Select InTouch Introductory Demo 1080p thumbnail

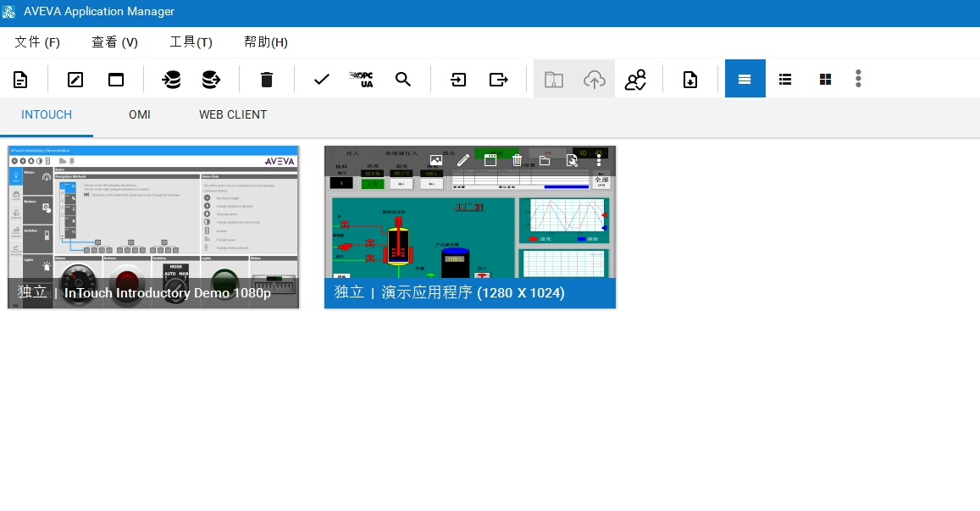click(153, 227)
